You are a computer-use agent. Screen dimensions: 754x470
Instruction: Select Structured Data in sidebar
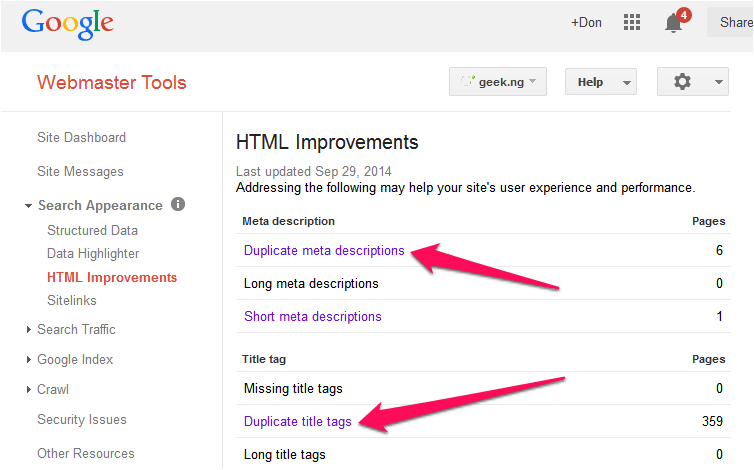tap(92, 230)
